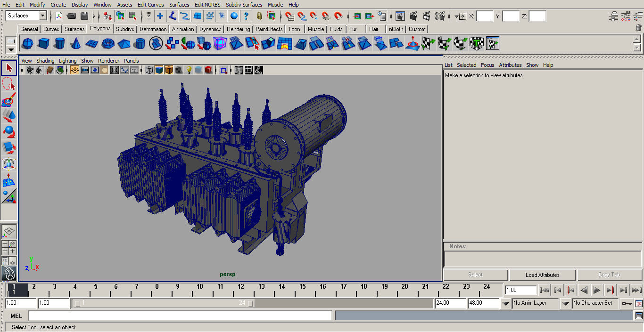Open the Edit NURBS menu
Screen dimensions: 644x332
(207, 5)
